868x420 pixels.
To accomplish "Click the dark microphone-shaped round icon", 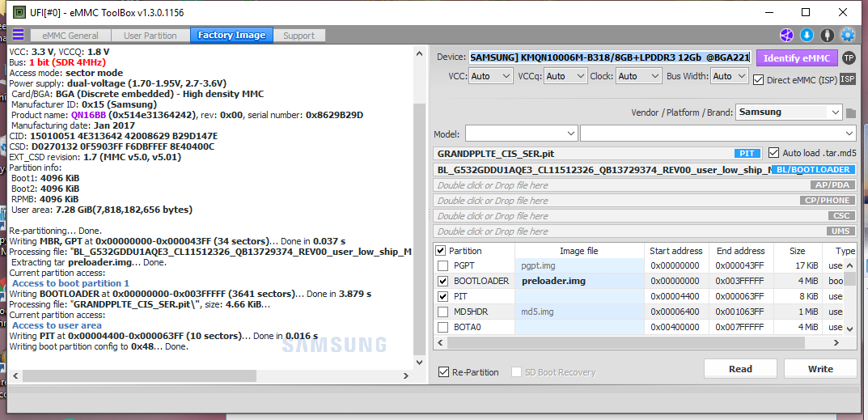I will click(x=827, y=35).
